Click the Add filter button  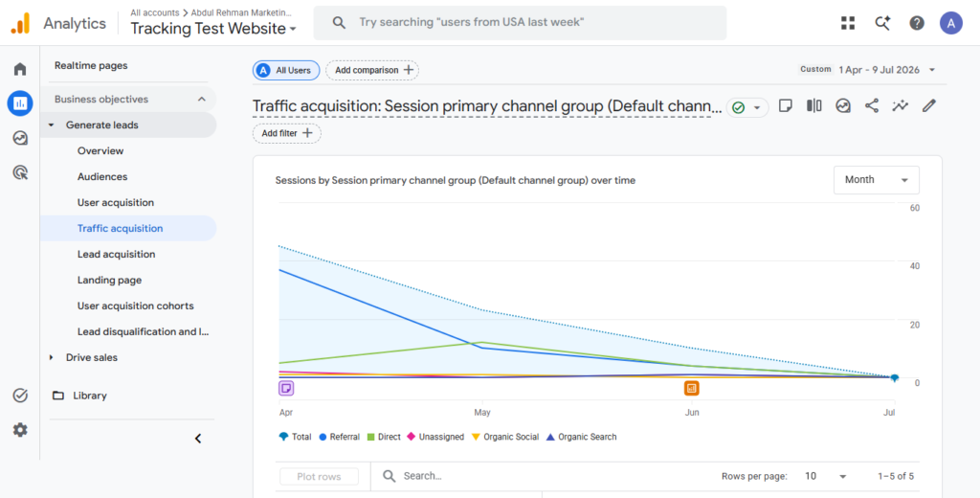click(287, 133)
